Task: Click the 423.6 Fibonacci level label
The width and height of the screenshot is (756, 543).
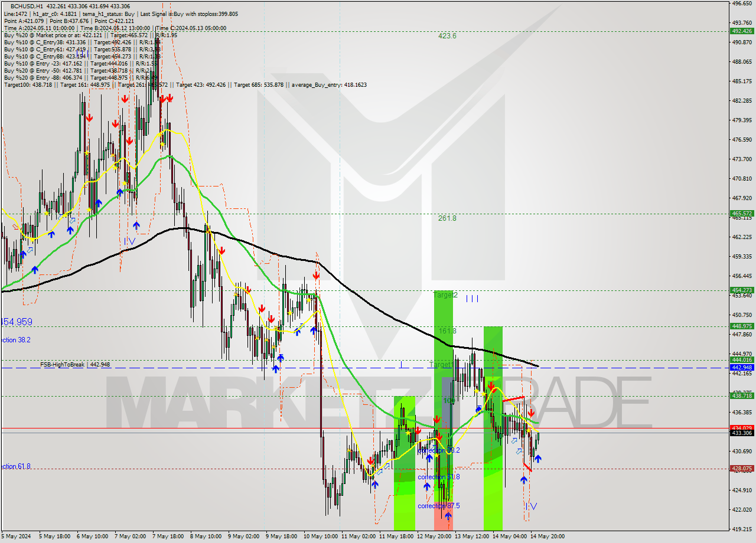Action: coord(447,36)
